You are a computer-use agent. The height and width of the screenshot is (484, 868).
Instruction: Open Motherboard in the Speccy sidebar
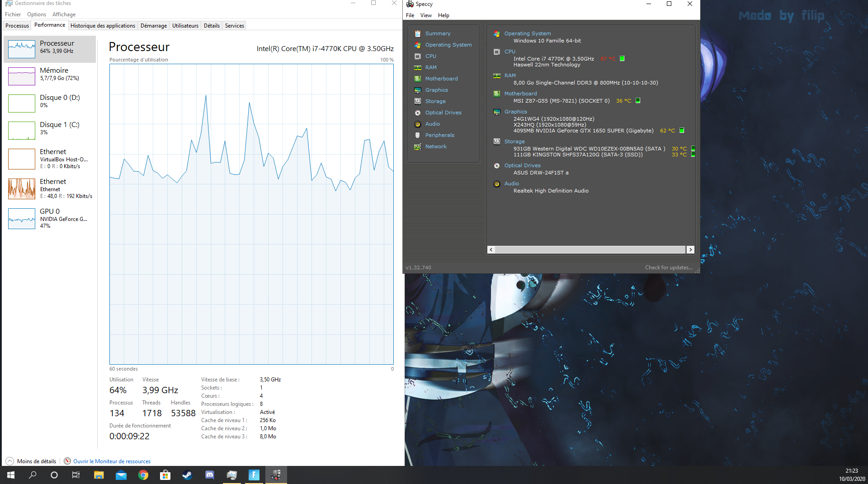click(441, 79)
